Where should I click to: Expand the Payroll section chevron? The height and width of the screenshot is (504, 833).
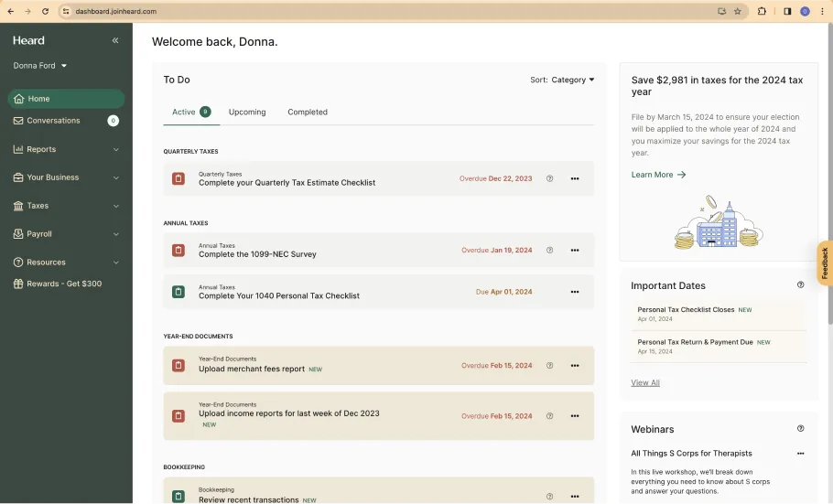pyautogui.click(x=116, y=234)
